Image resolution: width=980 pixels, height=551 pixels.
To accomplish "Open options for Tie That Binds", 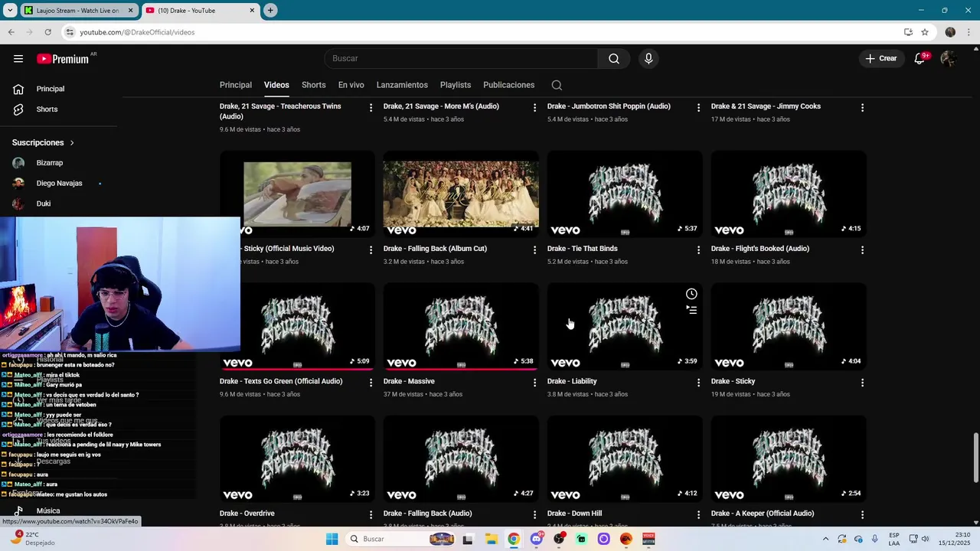I will point(698,250).
